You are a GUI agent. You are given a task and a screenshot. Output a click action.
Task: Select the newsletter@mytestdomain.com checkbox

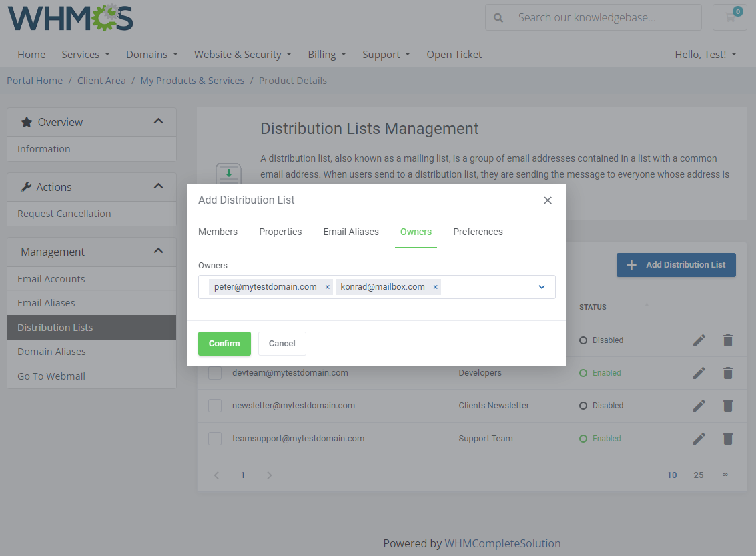[x=215, y=406]
